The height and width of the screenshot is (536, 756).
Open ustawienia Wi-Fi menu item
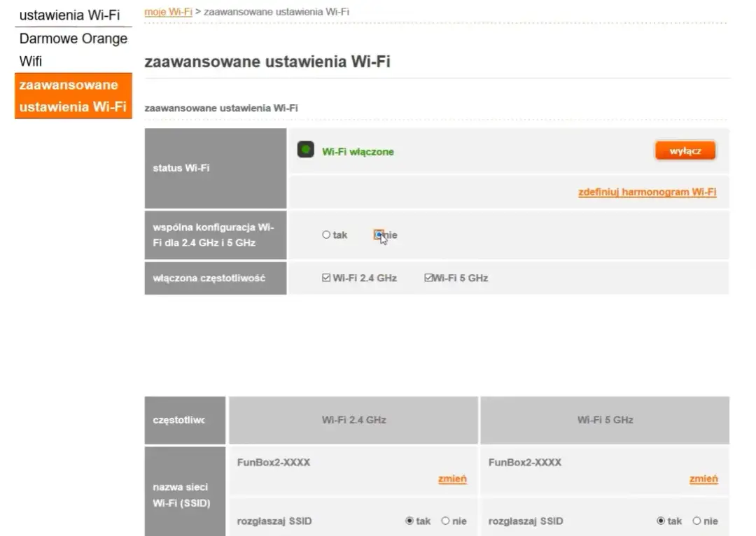(72, 15)
